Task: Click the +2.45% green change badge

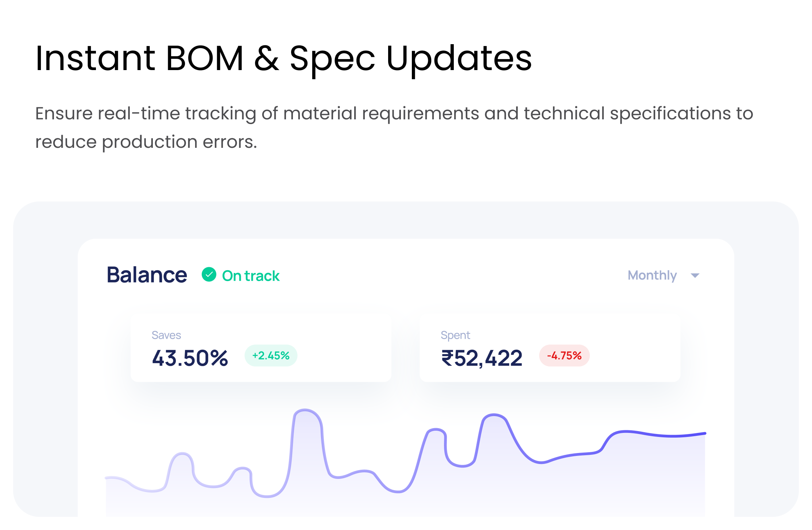Action: pos(271,356)
